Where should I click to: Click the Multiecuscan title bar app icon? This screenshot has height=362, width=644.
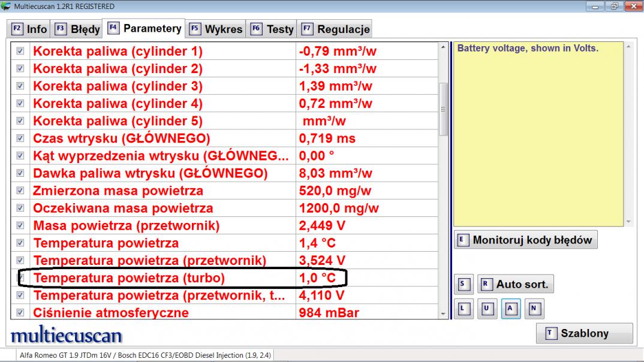pos(7,7)
